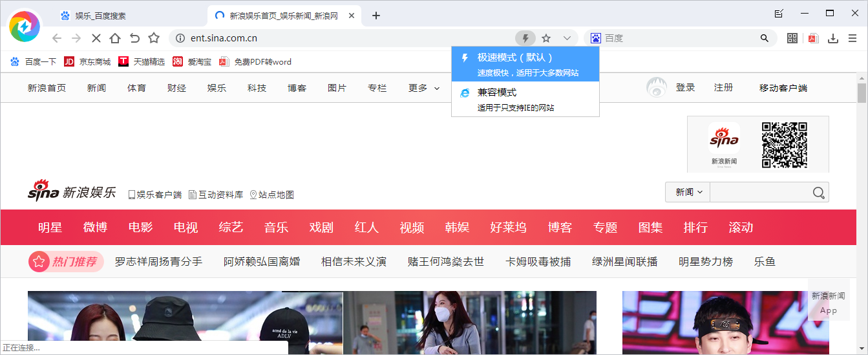The image size is (868, 355).
Task: Open 体育 in top navigation
Action: click(x=136, y=88)
